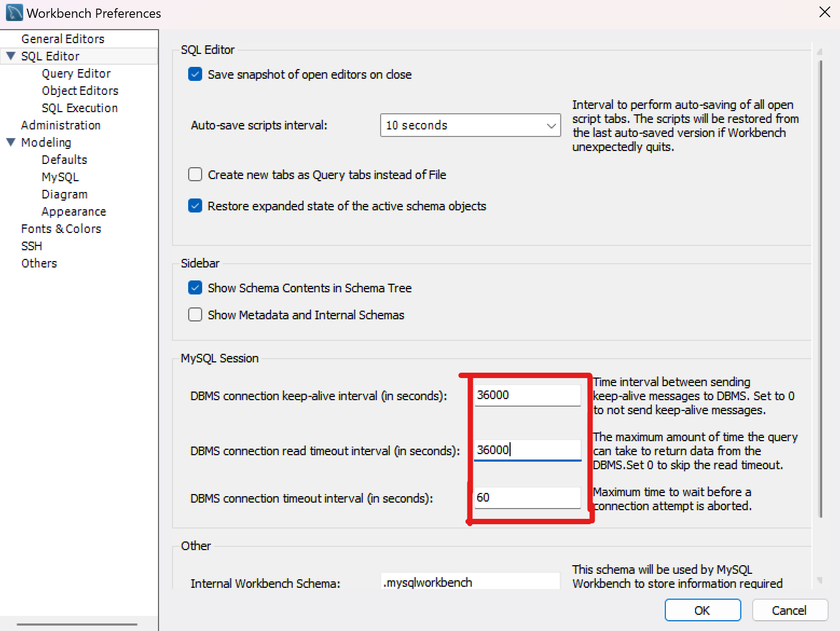Click the 'Auto-save scripts interval:' label
The height and width of the screenshot is (631, 840).
pos(259,125)
